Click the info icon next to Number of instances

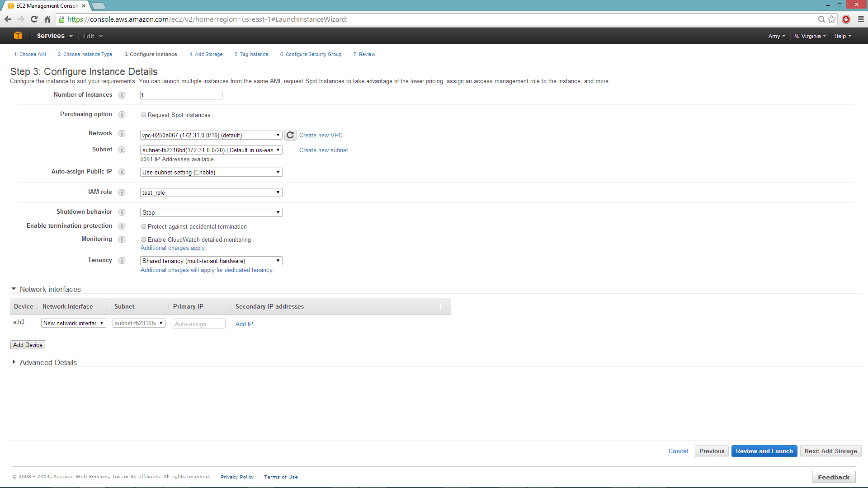coord(122,95)
